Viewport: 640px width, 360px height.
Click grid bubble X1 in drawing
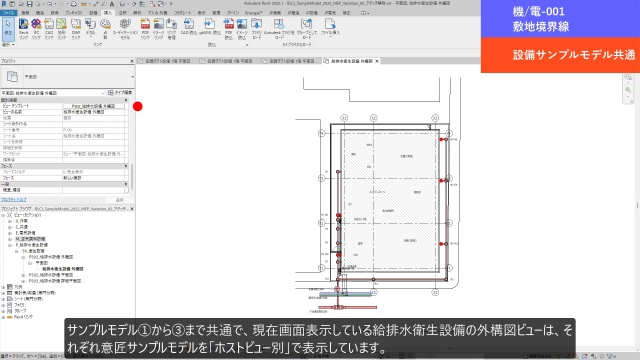[344, 118]
